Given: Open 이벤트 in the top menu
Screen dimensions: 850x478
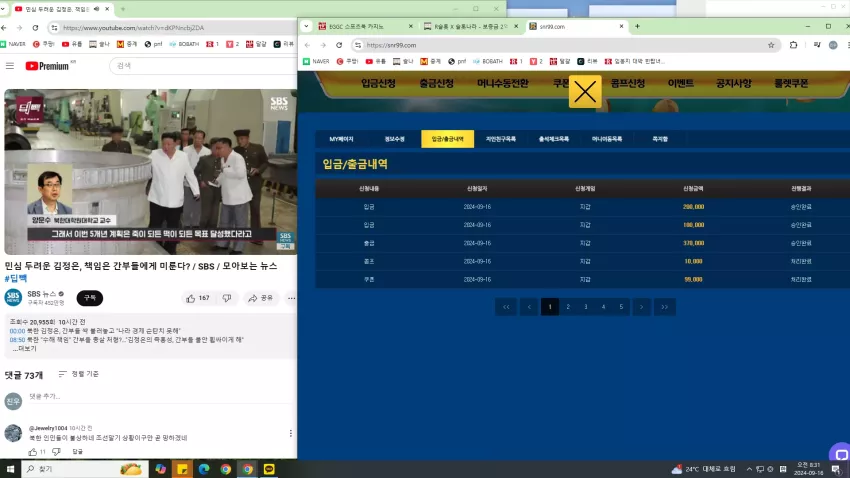Looking at the screenshot, I should coord(681,83).
